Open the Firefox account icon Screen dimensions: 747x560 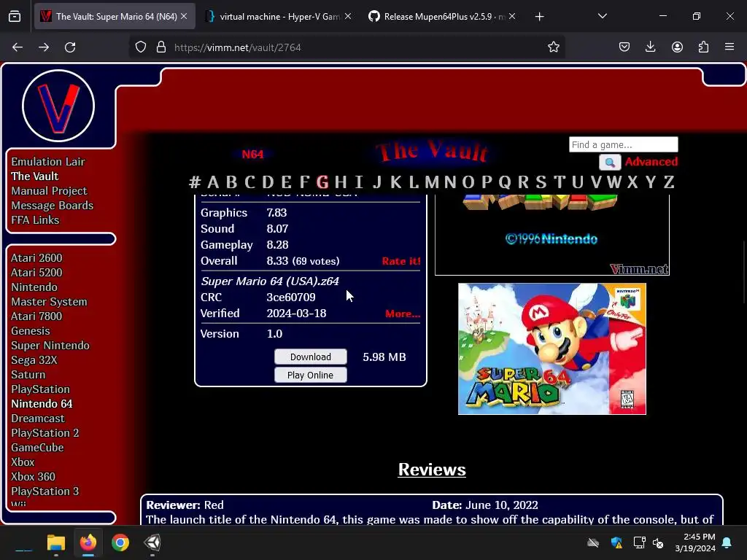[677, 47]
